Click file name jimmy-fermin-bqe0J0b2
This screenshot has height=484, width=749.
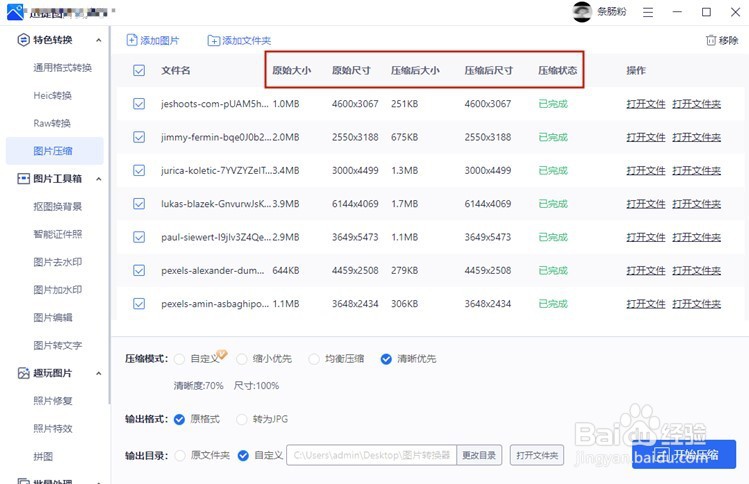point(216,137)
